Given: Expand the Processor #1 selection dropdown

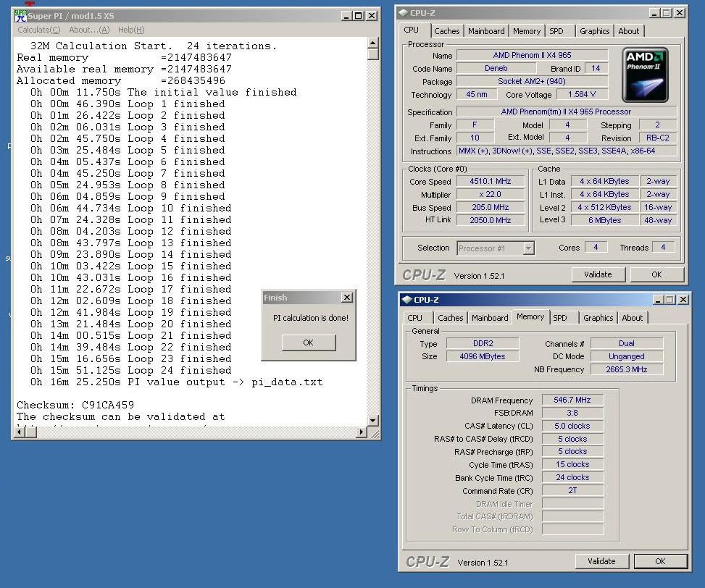Looking at the screenshot, I should coord(529,248).
